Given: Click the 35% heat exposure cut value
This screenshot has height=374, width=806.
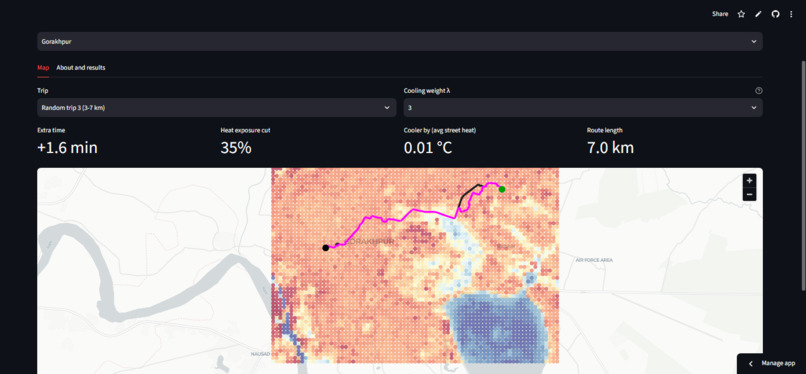Looking at the screenshot, I should pos(236,148).
